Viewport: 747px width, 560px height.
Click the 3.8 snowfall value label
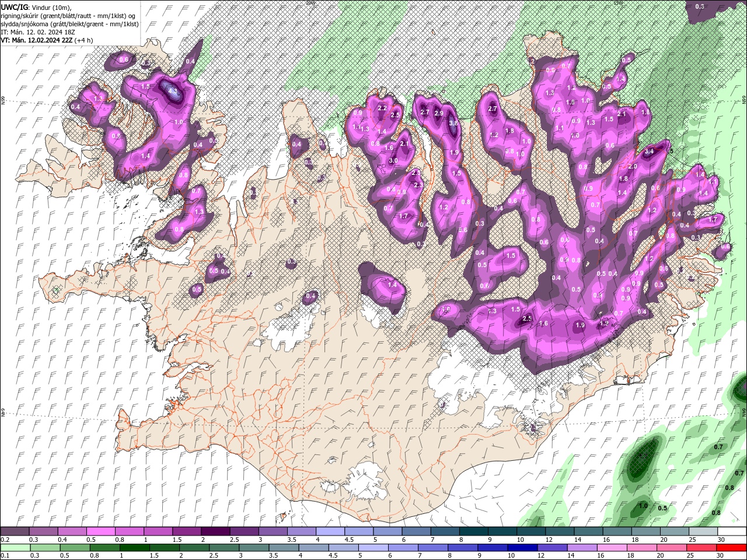[453, 123]
